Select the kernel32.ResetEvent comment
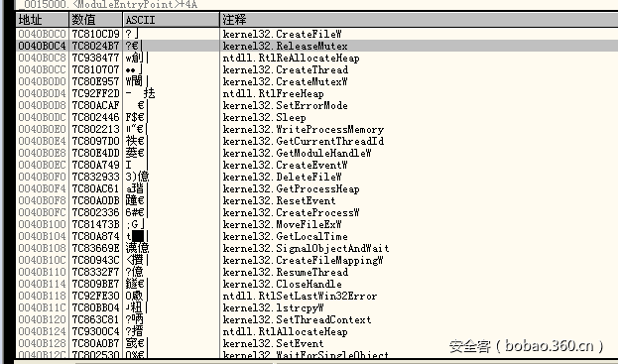 coord(279,200)
